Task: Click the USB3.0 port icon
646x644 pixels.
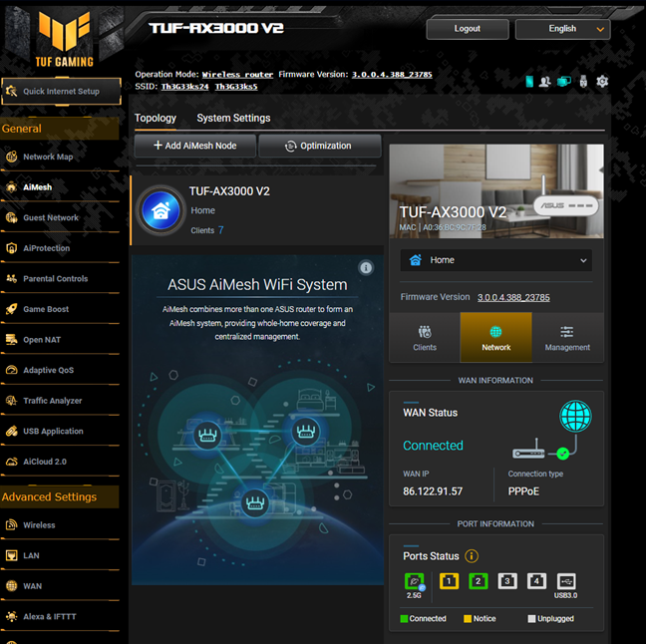Action: coord(566,581)
